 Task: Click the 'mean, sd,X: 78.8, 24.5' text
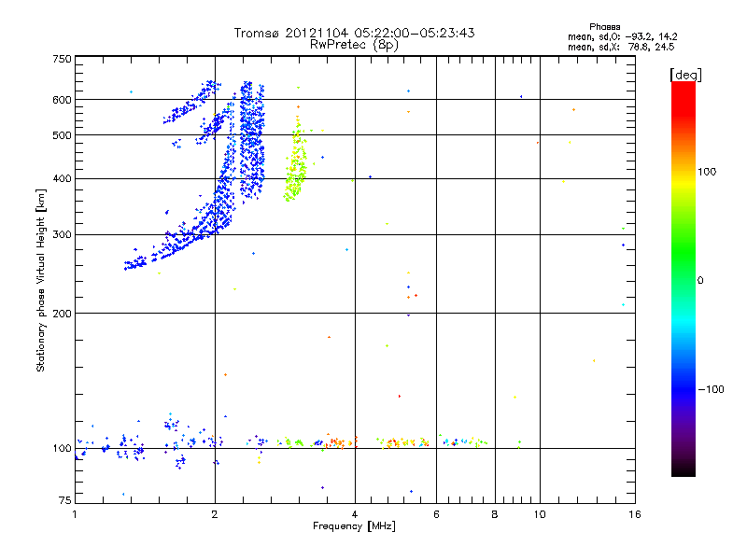pos(621,47)
